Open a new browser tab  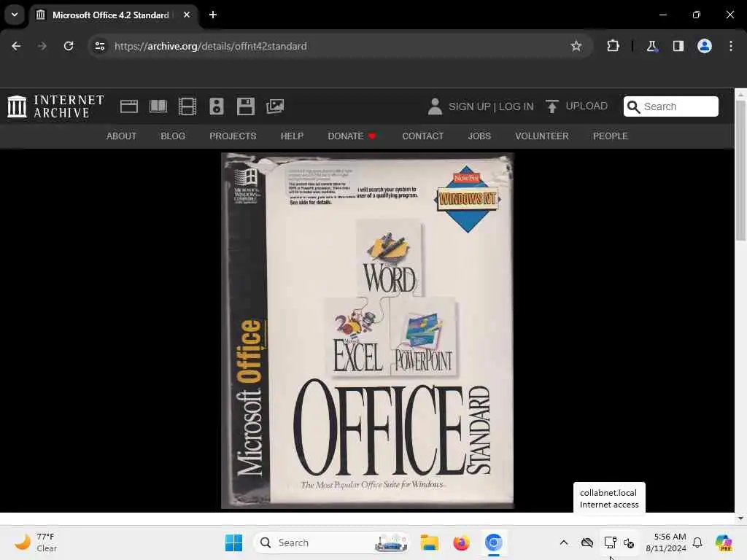point(213,15)
